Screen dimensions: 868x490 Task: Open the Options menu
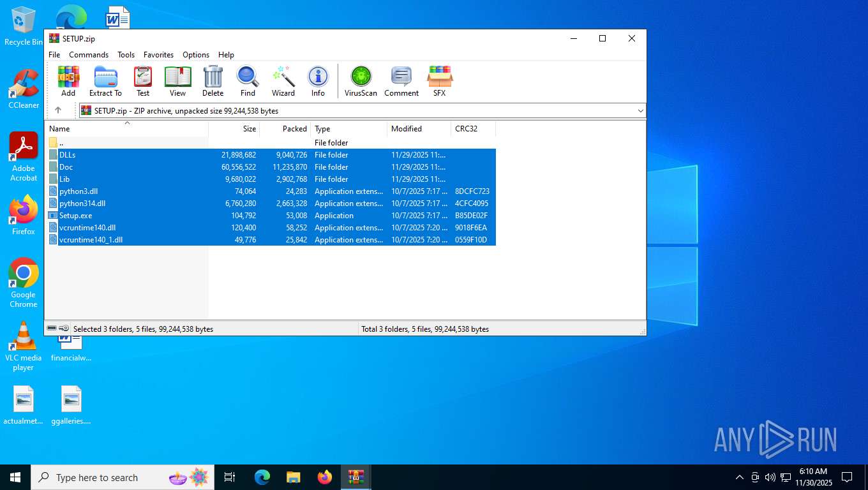(196, 55)
